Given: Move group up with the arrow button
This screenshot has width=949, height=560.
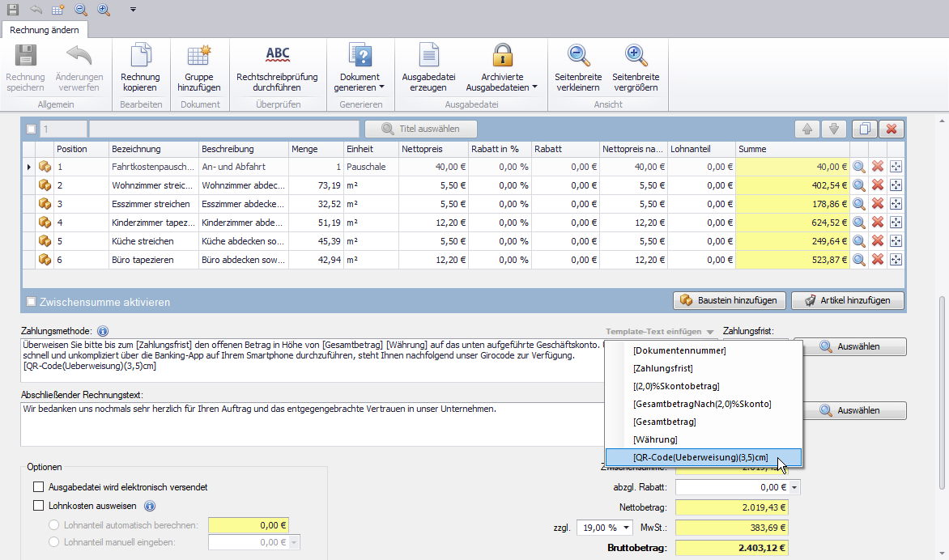Looking at the screenshot, I should pos(807,129).
